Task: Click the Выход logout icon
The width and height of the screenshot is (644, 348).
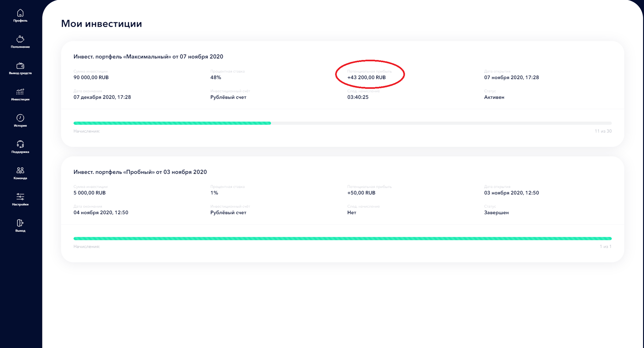Action: pyautogui.click(x=20, y=223)
